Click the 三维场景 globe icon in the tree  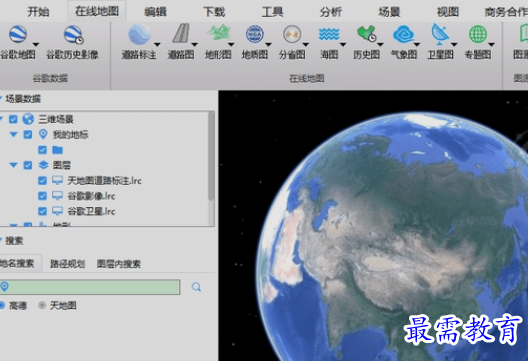coord(28,119)
